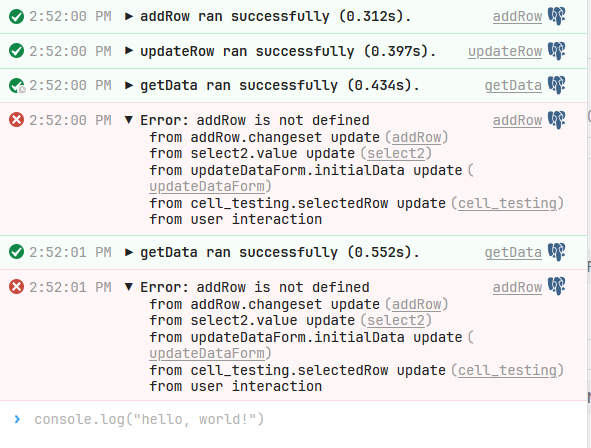
Task: Click PostgreSQL icon on updateRow success row
Action: (x=556, y=51)
